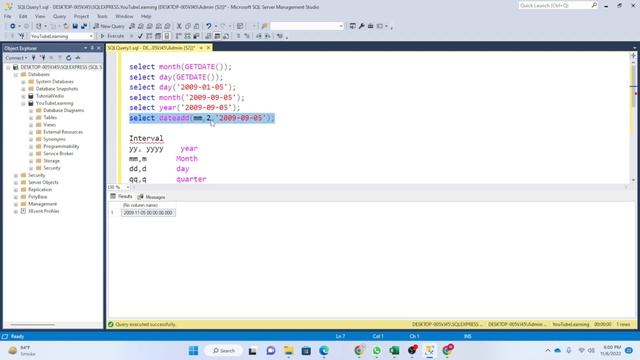The width and height of the screenshot is (640, 360).
Task: Click the Navigate Back icon
Action: click(x=13, y=26)
